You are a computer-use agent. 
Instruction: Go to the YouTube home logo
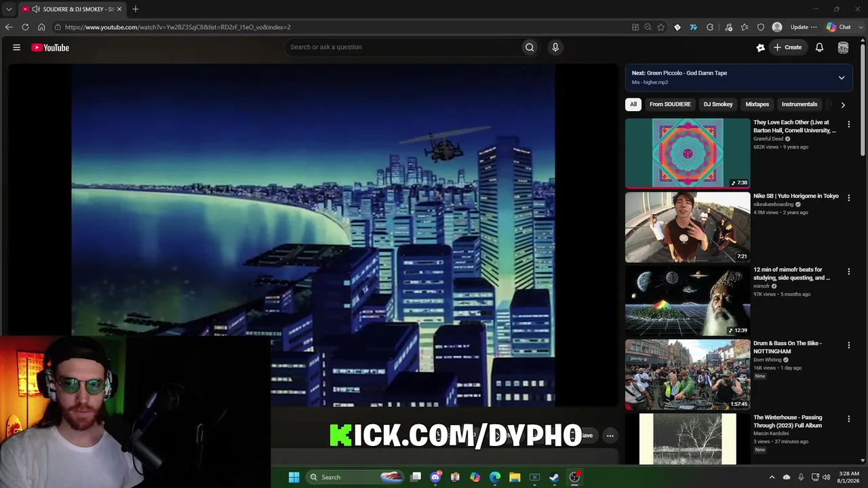[50, 47]
